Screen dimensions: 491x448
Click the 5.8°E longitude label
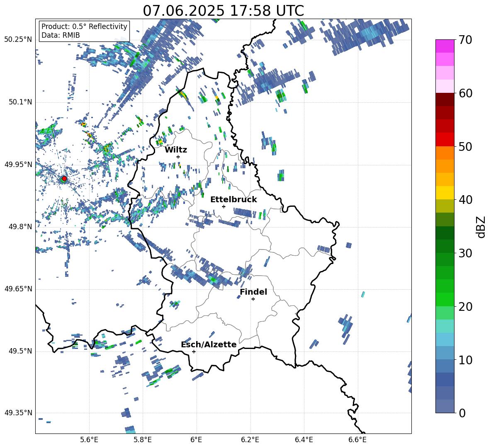click(x=143, y=440)
